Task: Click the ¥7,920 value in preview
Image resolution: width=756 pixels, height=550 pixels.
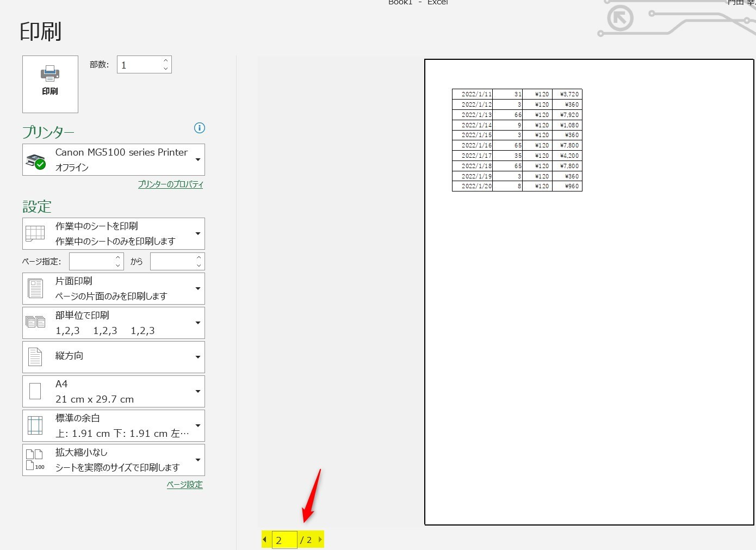Action: pos(569,115)
